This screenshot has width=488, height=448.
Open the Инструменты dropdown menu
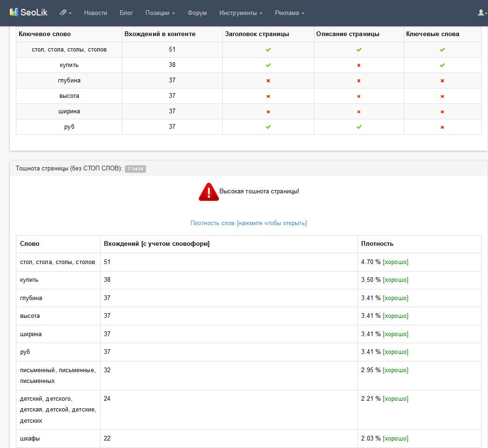(240, 13)
